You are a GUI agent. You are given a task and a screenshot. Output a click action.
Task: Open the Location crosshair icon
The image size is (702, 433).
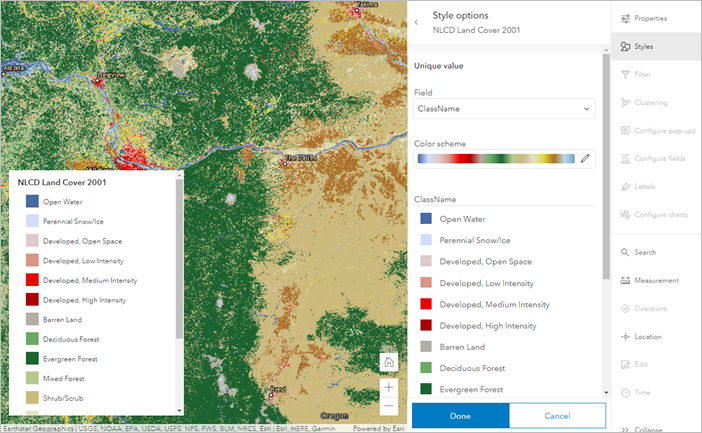coord(625,337)
